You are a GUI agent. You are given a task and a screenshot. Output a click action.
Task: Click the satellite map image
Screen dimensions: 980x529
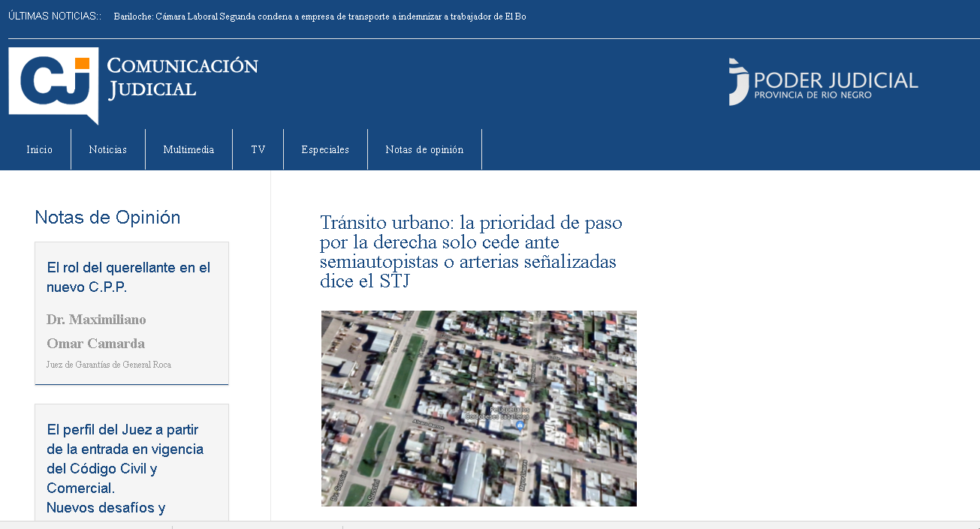click(x=478, y=407)
